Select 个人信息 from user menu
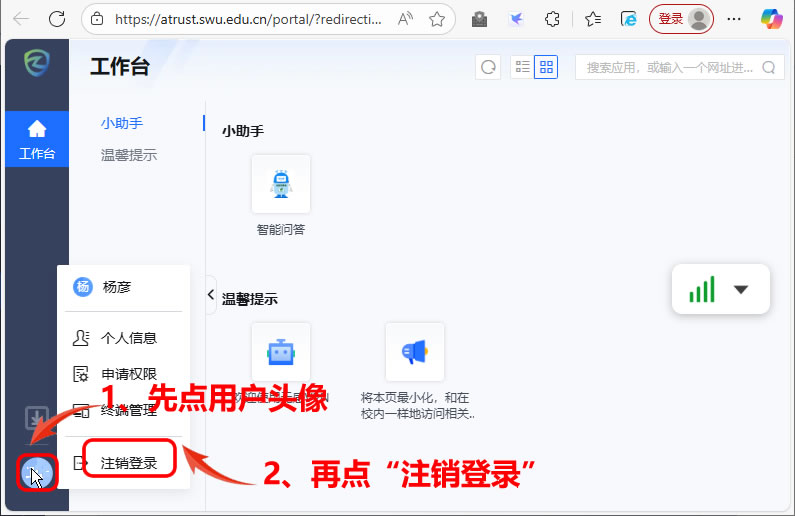This screenshot has height=516, width=795. (128, 338)
